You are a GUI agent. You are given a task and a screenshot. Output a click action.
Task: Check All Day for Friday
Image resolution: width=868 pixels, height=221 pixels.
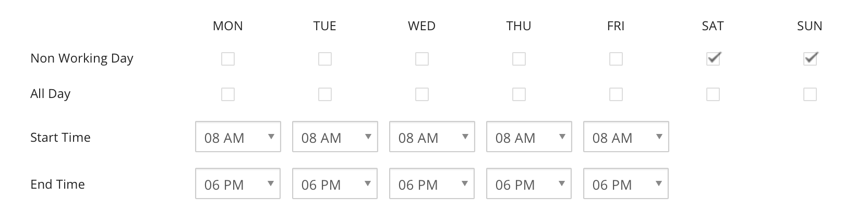coord(616,94)
